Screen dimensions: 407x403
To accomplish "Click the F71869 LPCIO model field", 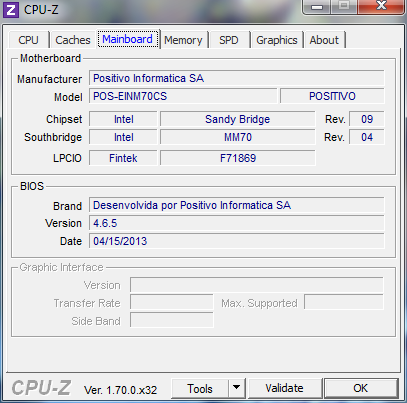I will point(237,158).
